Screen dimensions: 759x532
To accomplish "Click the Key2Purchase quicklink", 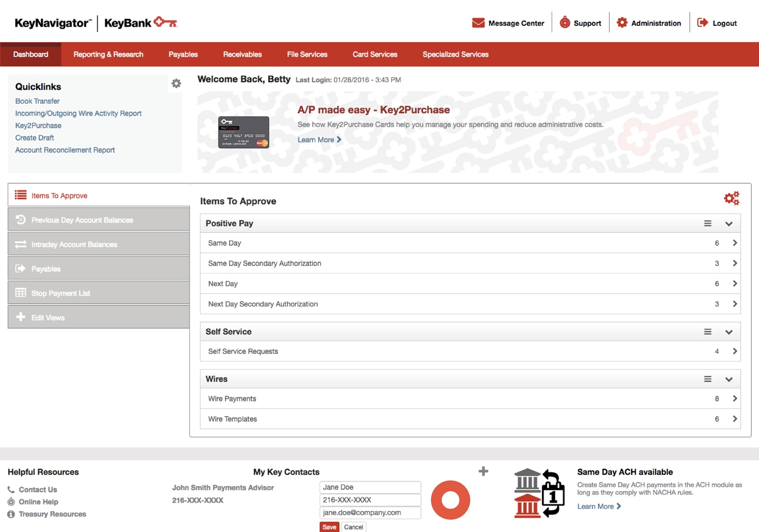I will point(38,125).
